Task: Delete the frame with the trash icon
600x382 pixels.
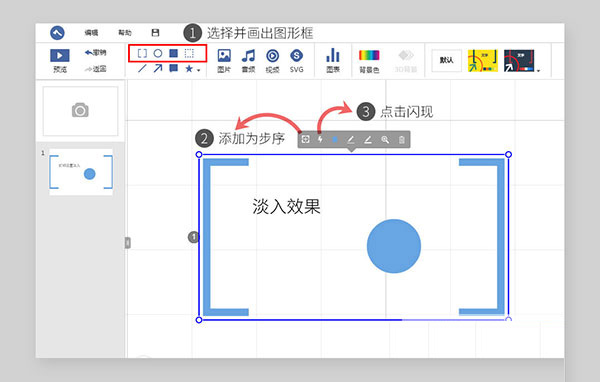Action: point(401,139)
